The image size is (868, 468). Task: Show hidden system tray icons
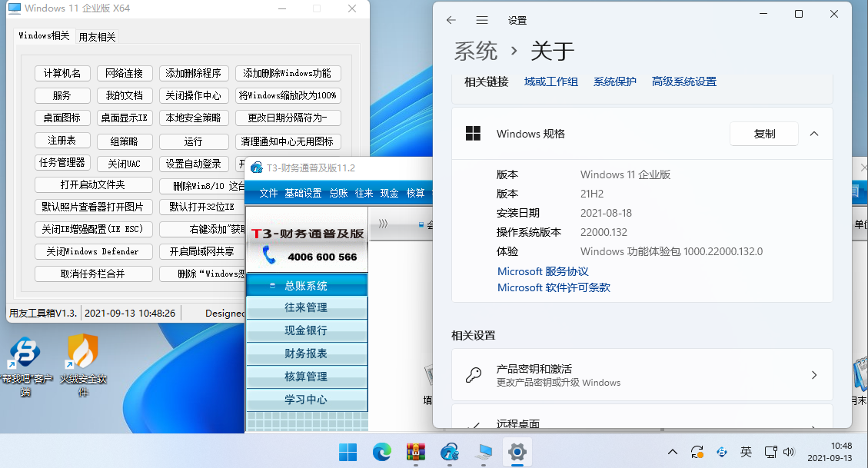pos(673,452)
